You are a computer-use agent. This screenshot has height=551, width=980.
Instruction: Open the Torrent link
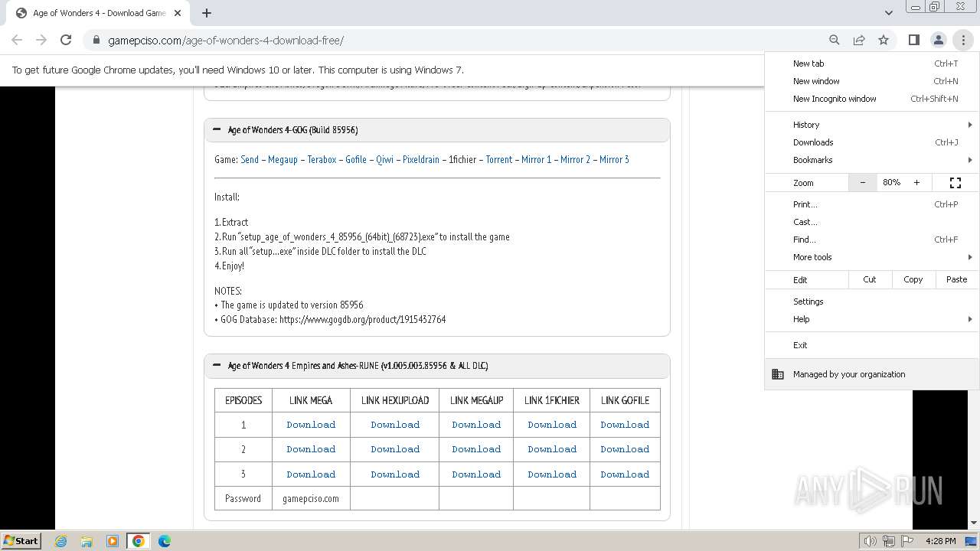point(499,159)
